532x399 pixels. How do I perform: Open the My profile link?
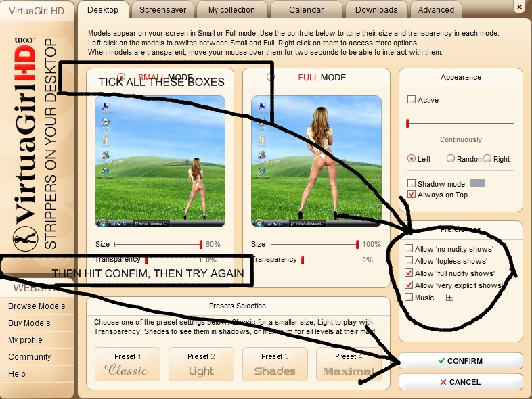click(25, 340)
